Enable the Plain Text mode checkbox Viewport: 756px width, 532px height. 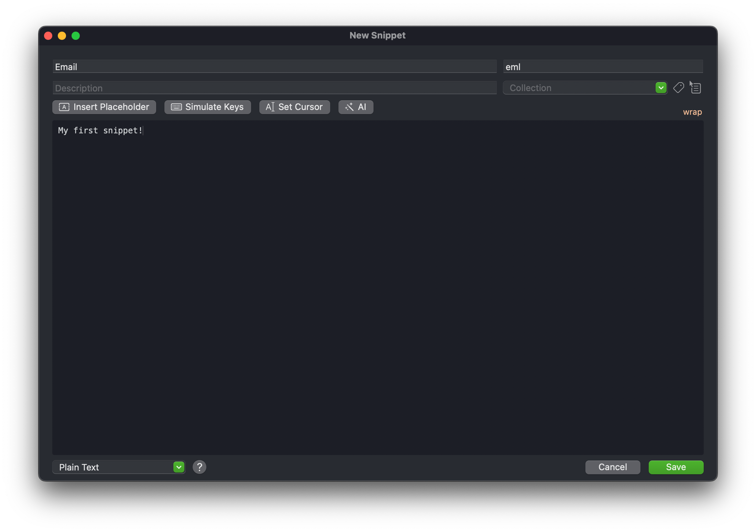pyautogui.click(x=179, y=467)
